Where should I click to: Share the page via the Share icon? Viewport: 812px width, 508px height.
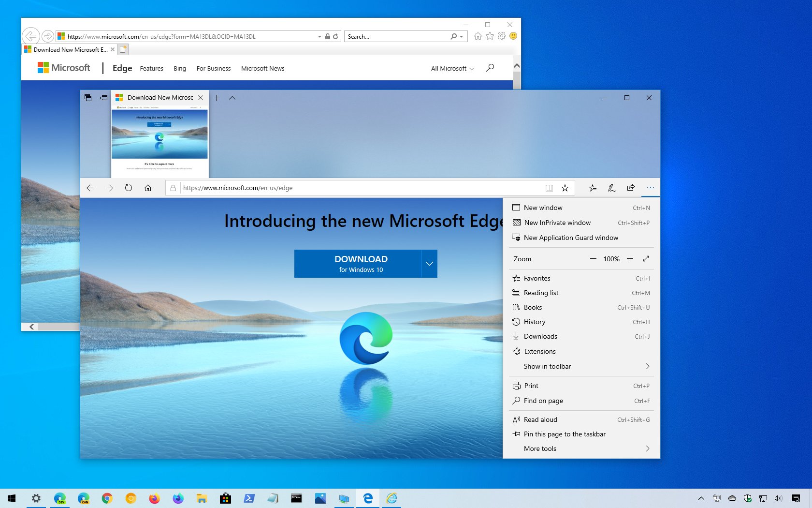[631, 188]
